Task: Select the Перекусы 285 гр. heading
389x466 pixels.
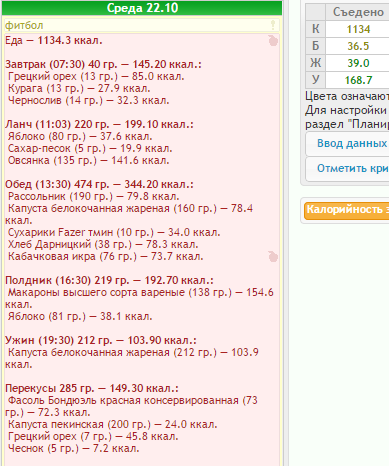Action: (92, 388)
